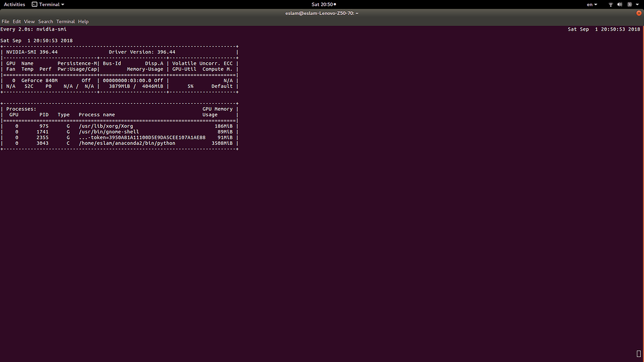Click the Terminal app icon in top bar
This screenshot has height=362, width=644.
coord(35,4)
